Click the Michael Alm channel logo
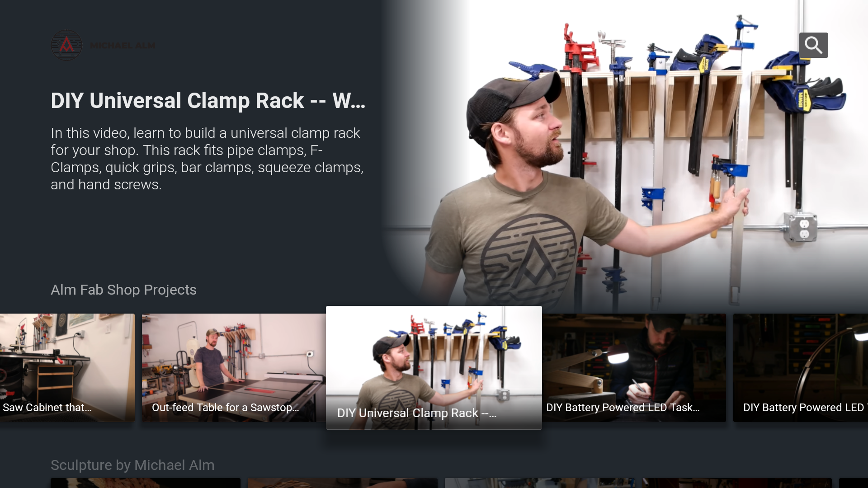Screen dimensions: 868x488 tap(66, 45)
